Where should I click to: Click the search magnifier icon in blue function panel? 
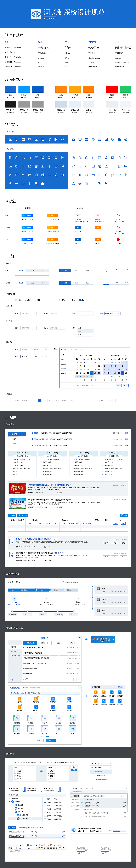click(x=23, y=166)
